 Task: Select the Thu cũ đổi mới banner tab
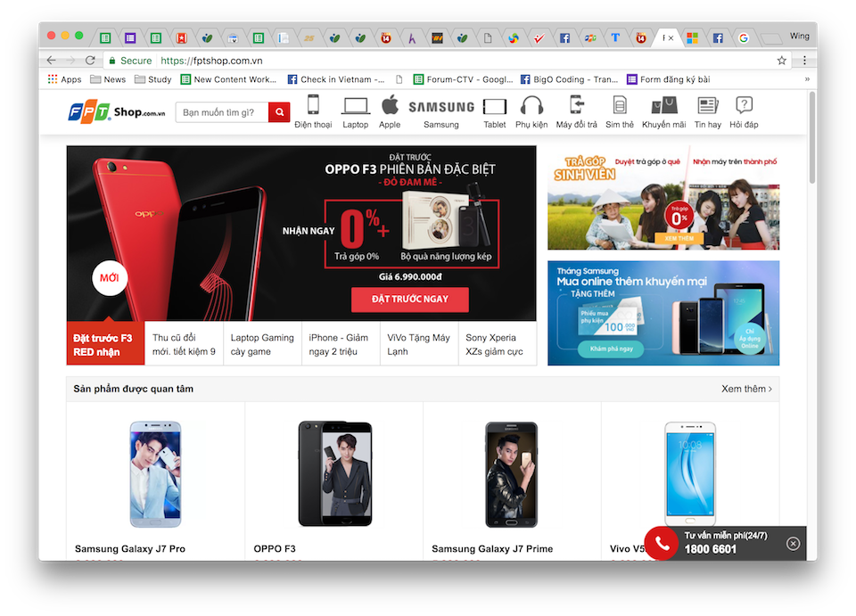coord(184,344)
